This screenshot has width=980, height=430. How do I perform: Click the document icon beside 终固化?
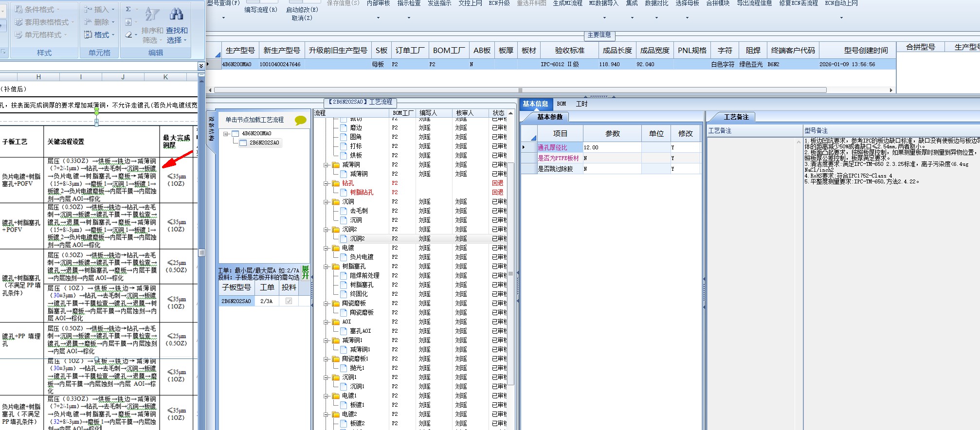tap(344, 294)
